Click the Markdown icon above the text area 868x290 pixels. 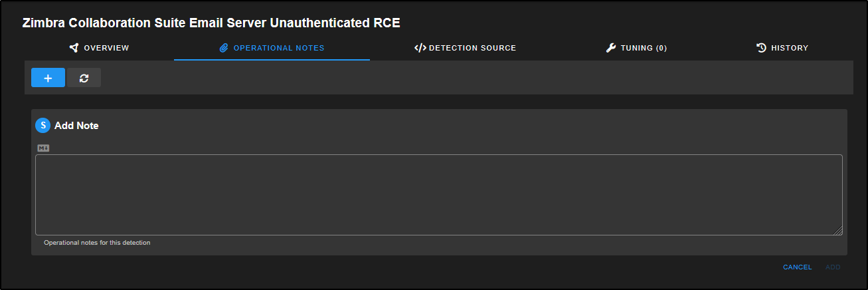[43, 148]
